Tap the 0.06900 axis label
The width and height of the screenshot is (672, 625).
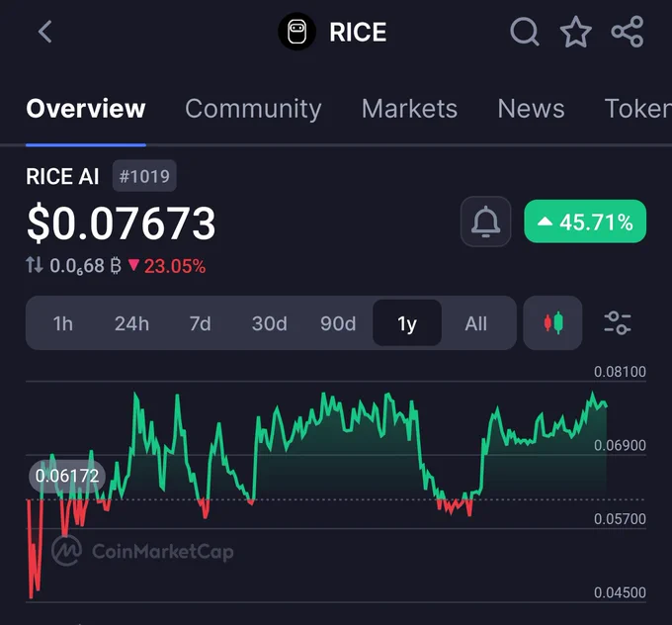pos(620,445)
